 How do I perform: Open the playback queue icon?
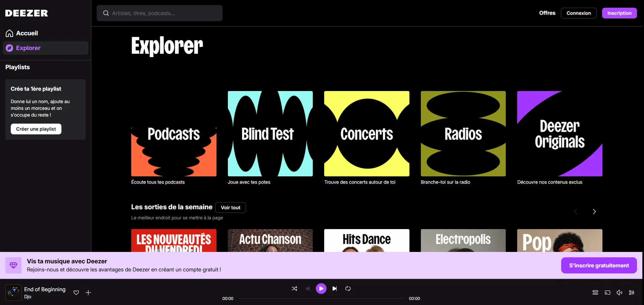(x=595, y=293)
